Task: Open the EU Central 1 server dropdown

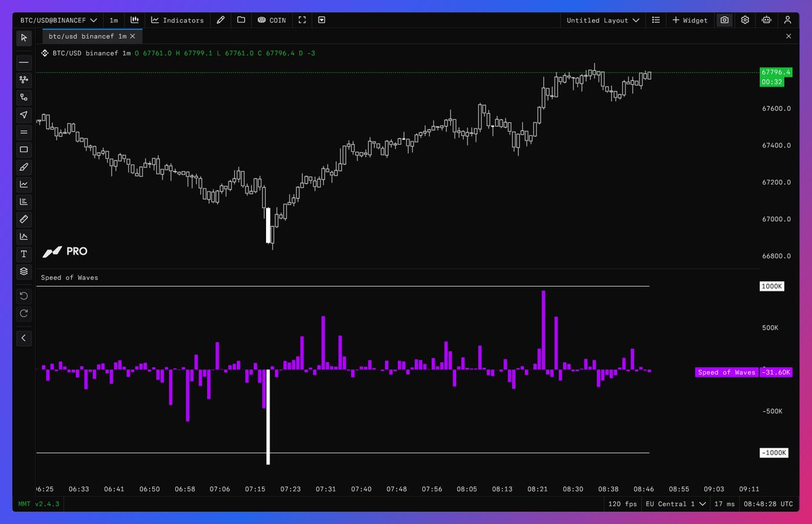Action: coord(677,504)
